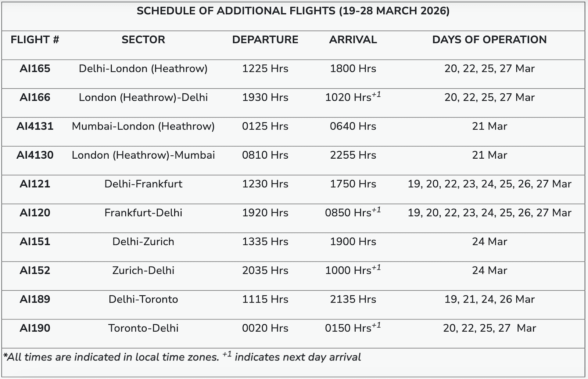Image resolution: width=588 pixels, height=379 pixels.
Task: Click the Delhi-Frankfurt sector cell
Action: coord(143,184)
